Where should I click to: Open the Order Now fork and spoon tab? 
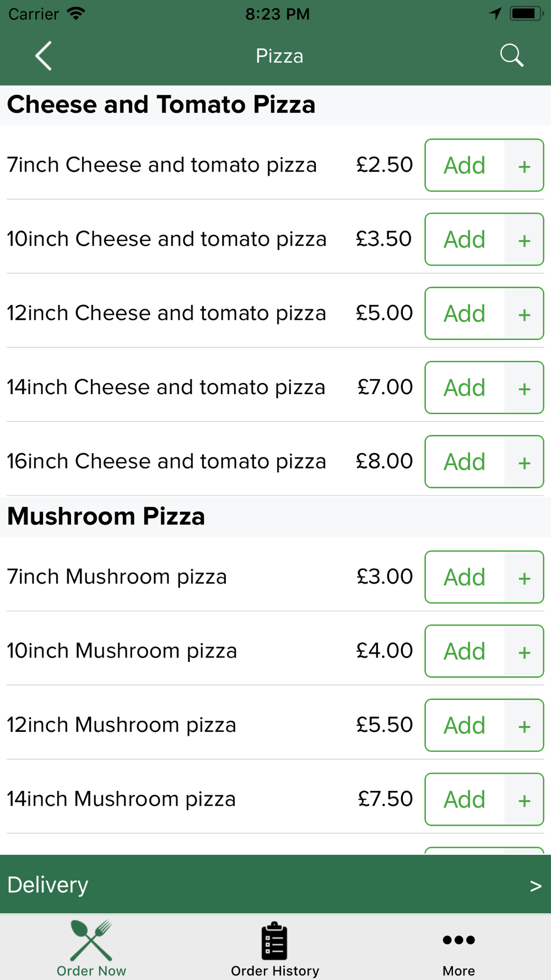point(91,948)
